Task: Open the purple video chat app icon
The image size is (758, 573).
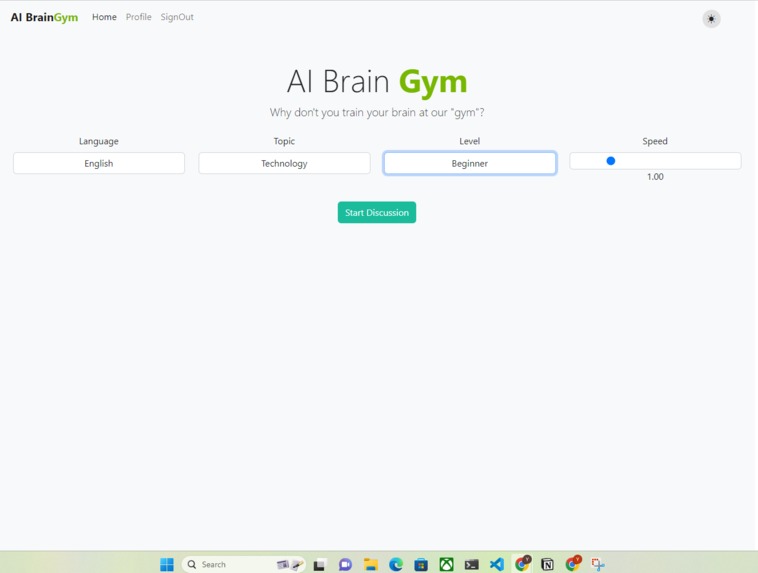Action: point(345,564)
